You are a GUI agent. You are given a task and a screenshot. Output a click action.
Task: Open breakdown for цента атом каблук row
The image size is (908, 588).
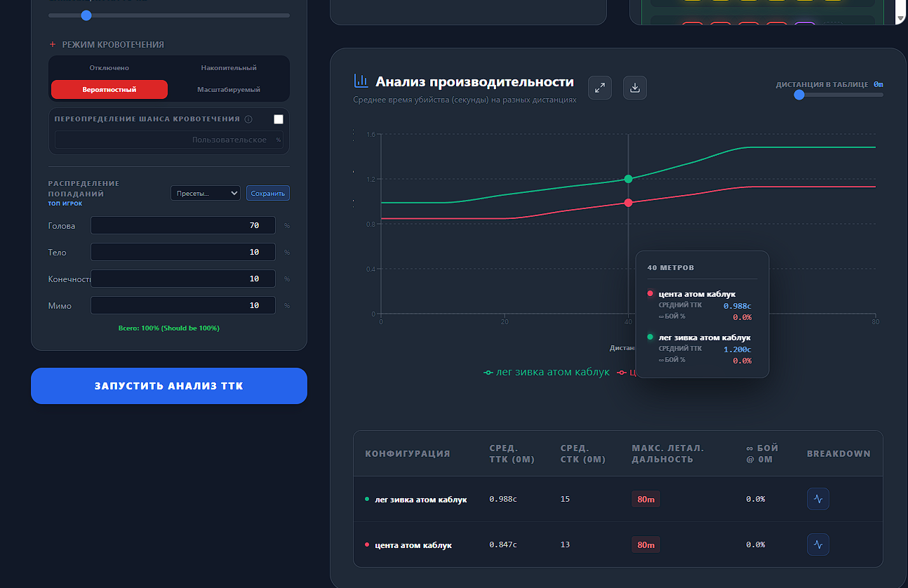point(818,544)
